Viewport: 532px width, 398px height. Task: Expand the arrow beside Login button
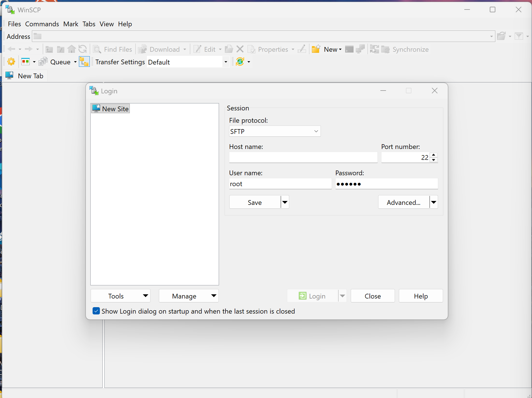[x=342, y=296]
